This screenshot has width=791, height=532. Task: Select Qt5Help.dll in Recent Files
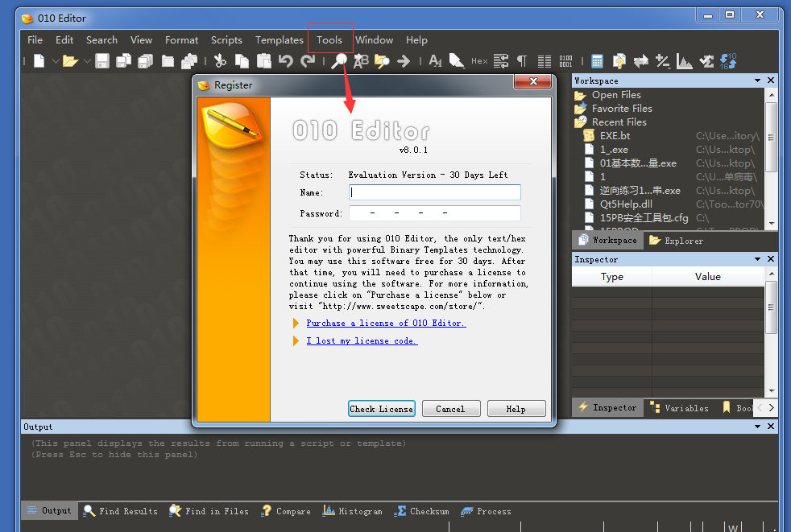coord(626,204)
